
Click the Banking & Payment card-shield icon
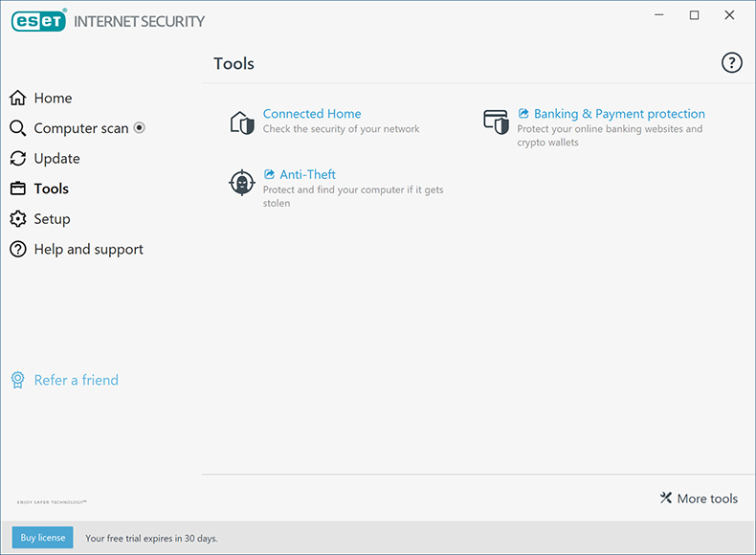(496, 122)
